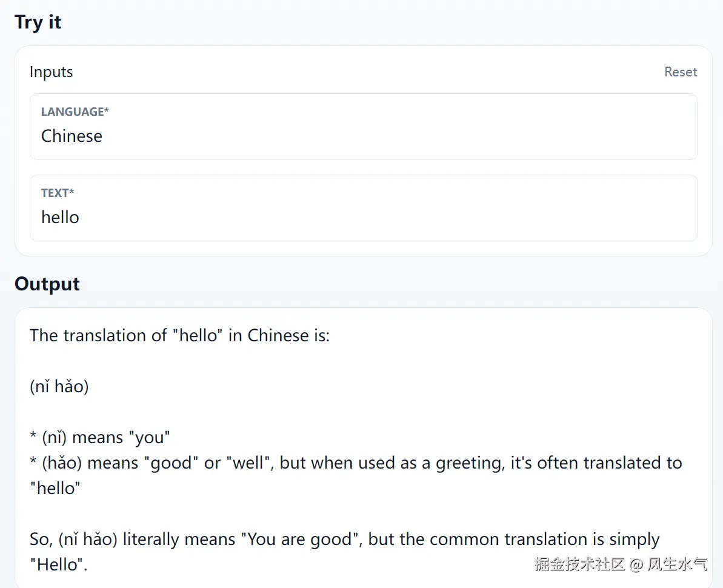This screenshot has width=723, height=588.
Task: Click the line "The translation of hello in Chinese is"
Action: pyautogui.click(x=179, y=335)
